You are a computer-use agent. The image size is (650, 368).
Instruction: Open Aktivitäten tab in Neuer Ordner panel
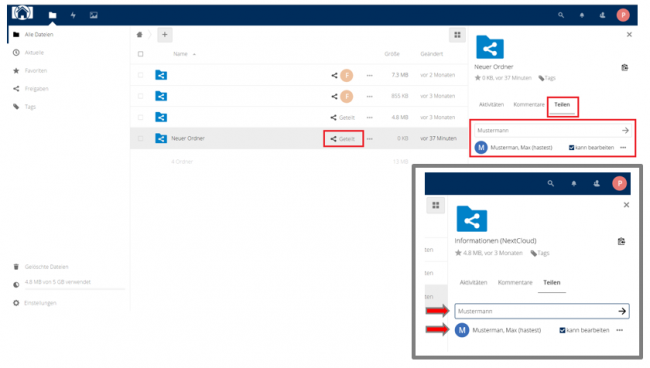coord(491,104)
